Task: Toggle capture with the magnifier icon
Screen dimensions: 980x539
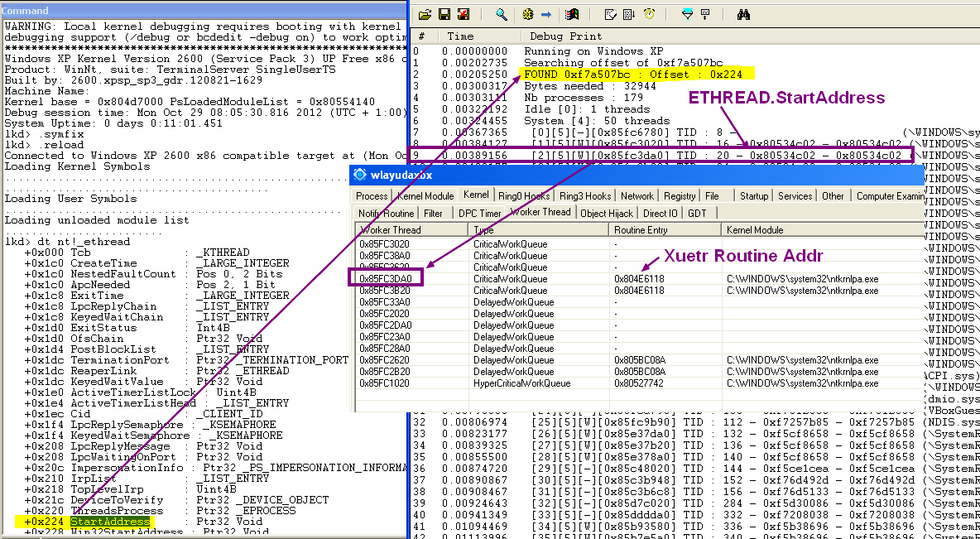Action: tap(502, 14)
